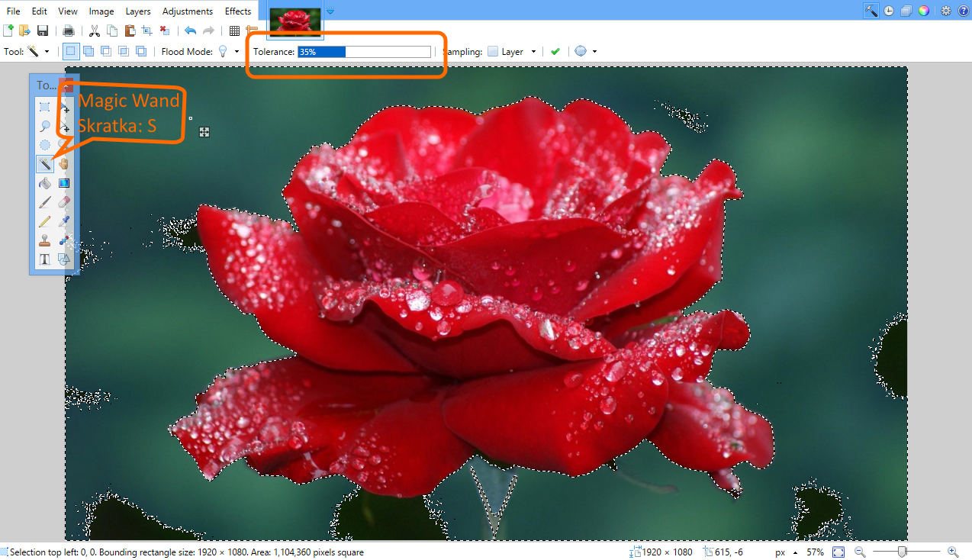Open the Flood Mode dropdown

click(x=229, y=51)
